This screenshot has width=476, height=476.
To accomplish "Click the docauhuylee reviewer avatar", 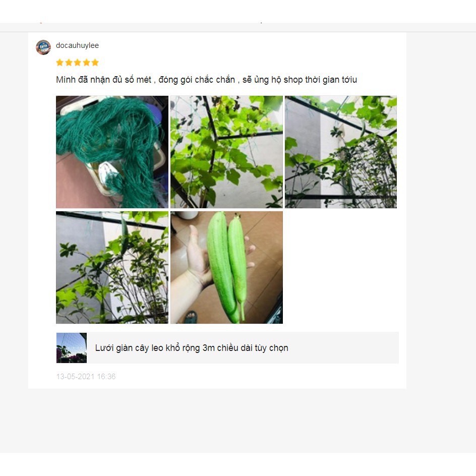I will [43, 47].
